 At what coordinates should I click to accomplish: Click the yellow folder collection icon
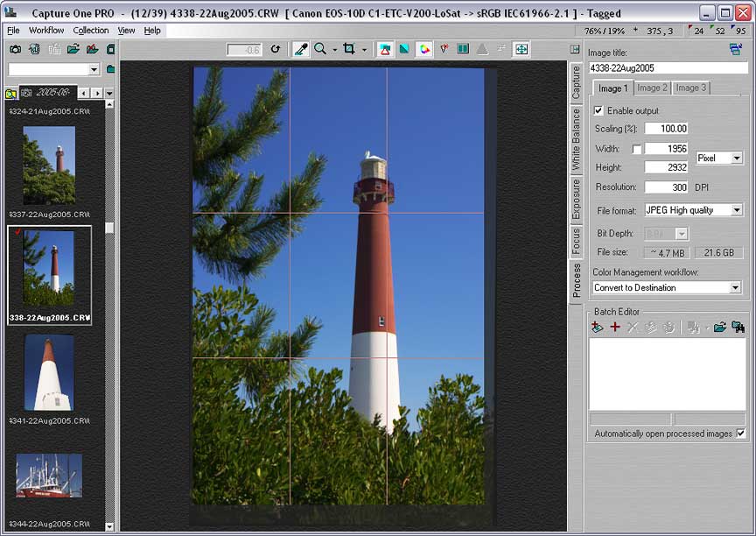coord(11,94)
